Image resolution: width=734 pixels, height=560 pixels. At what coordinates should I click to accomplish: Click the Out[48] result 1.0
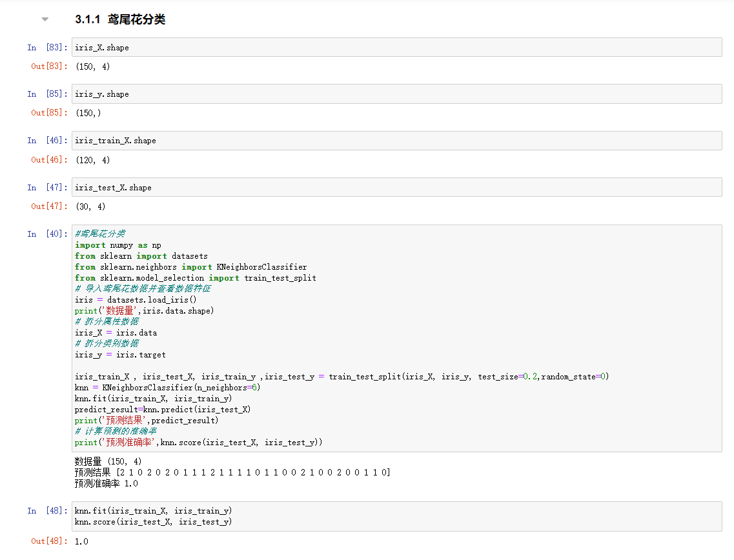coord(81,541)
